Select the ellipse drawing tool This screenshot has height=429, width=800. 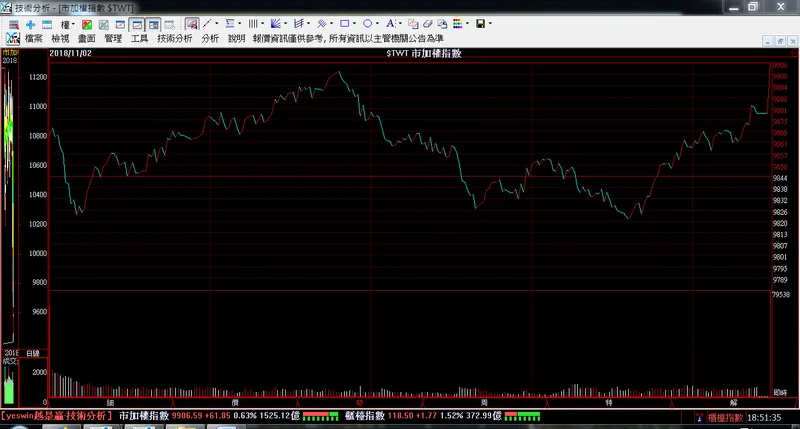click(x=367, y=23)
